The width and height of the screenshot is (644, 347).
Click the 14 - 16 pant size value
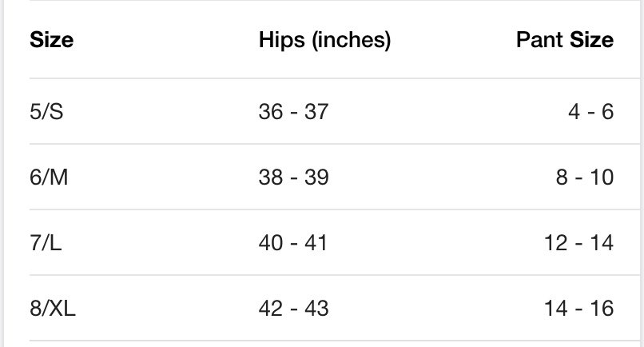pos(579,309)
